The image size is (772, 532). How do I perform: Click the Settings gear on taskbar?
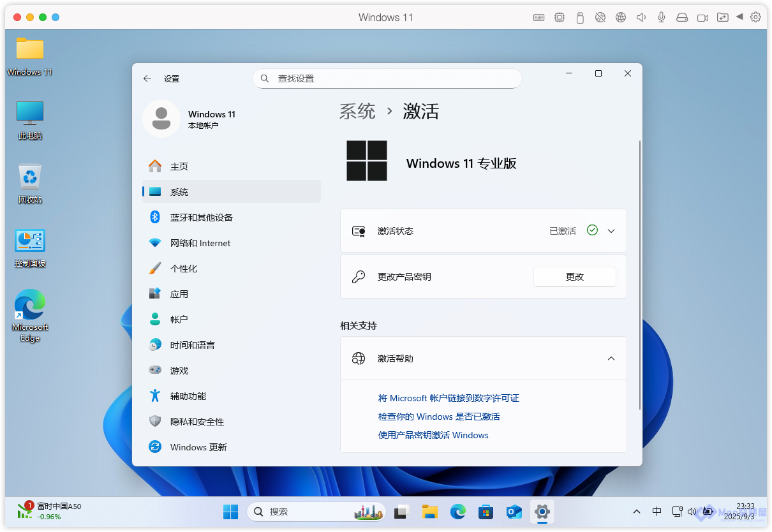tap(542, 512)
